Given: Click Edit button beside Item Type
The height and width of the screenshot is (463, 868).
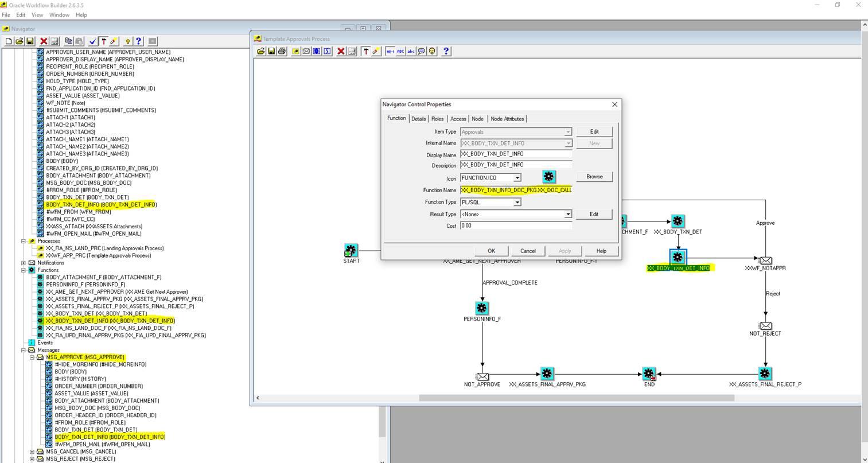Looking at the screenshot, I should tap(594, 131).
